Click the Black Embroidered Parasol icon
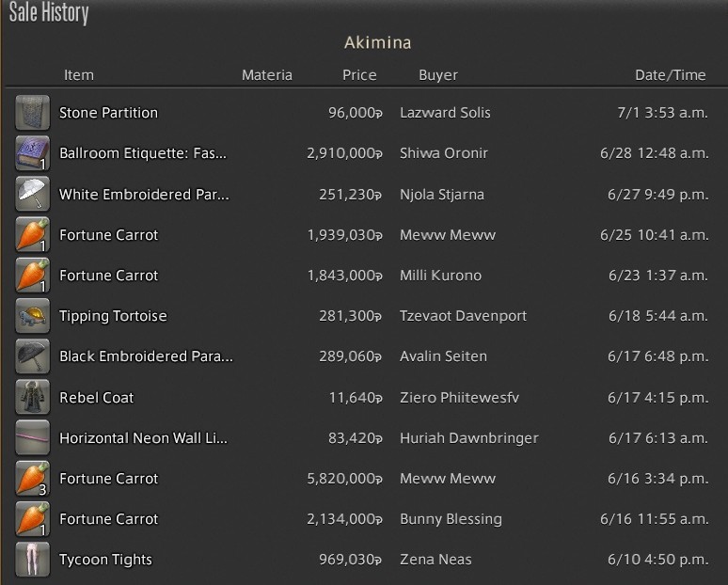 pos(33,356)
